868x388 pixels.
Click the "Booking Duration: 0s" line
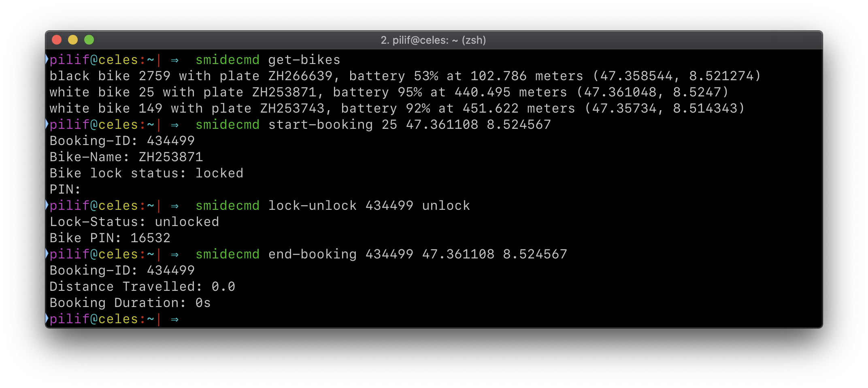[130, 303]
